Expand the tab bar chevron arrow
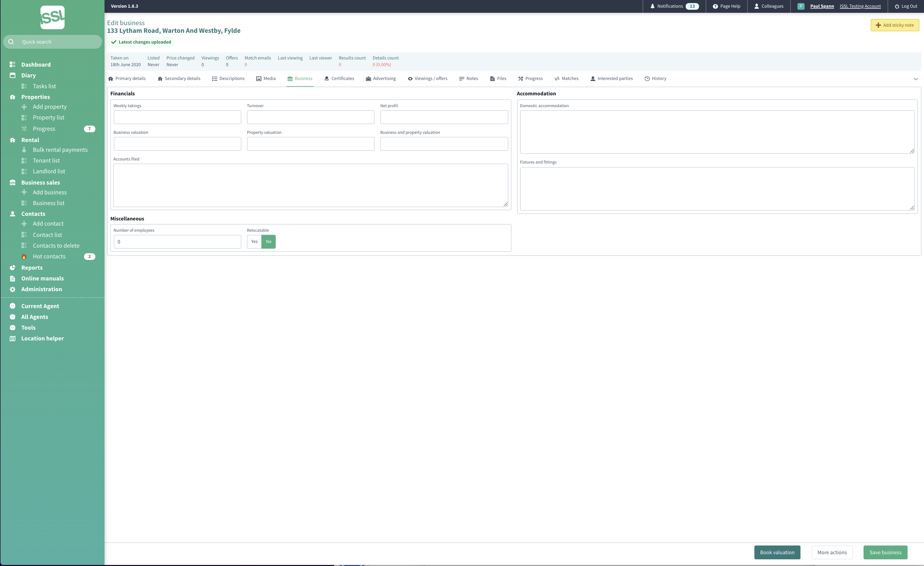The width and height of the screenshot is (924, 566). 915,79
